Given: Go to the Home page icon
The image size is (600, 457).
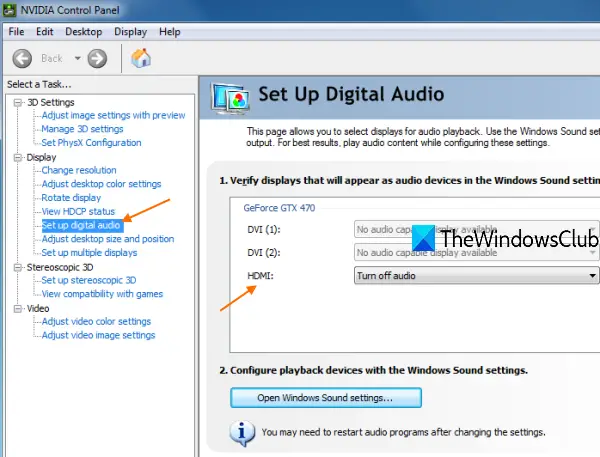Looking at the screenshot, I should tap(141, 58).
